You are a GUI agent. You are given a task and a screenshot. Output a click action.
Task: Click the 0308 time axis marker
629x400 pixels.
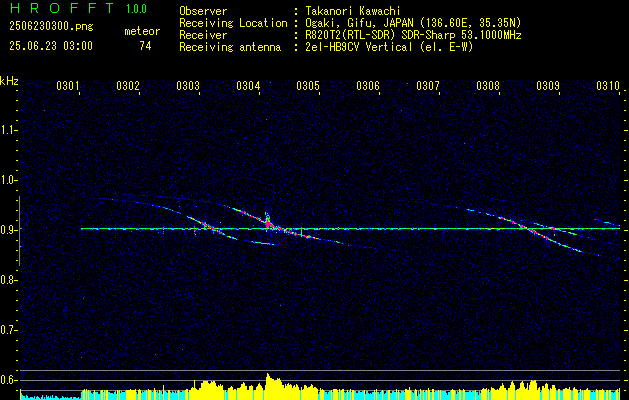click(488, 85)
